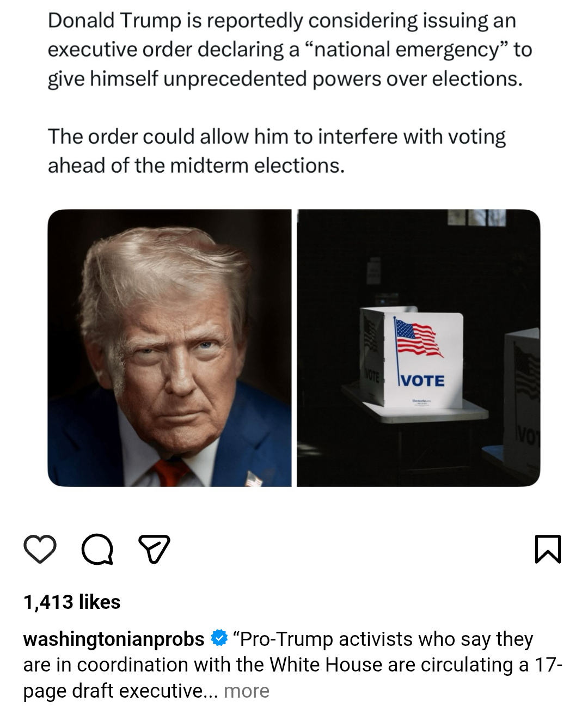Open the washingtonianprobs profile
The width and height of the screenshot is (588, 708).
(114, 639)
